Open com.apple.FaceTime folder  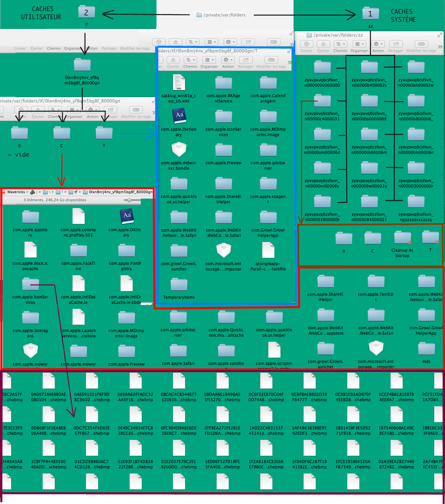(x=78, y=250)
